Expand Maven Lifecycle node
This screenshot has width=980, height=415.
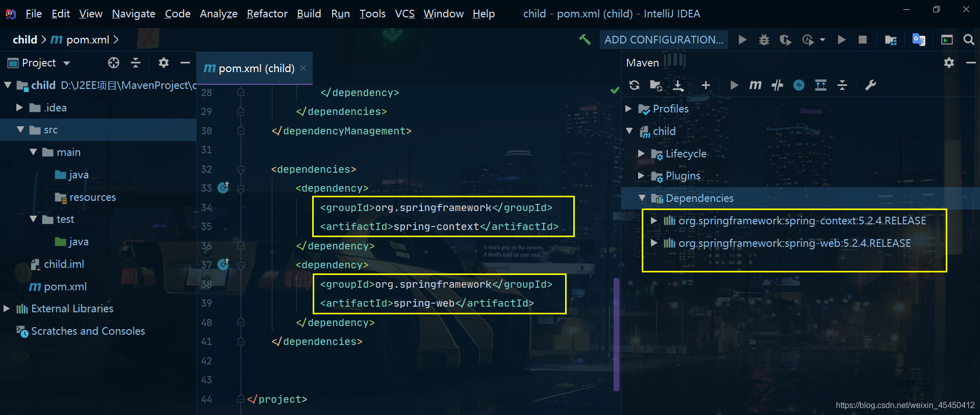tap(641, 153)
